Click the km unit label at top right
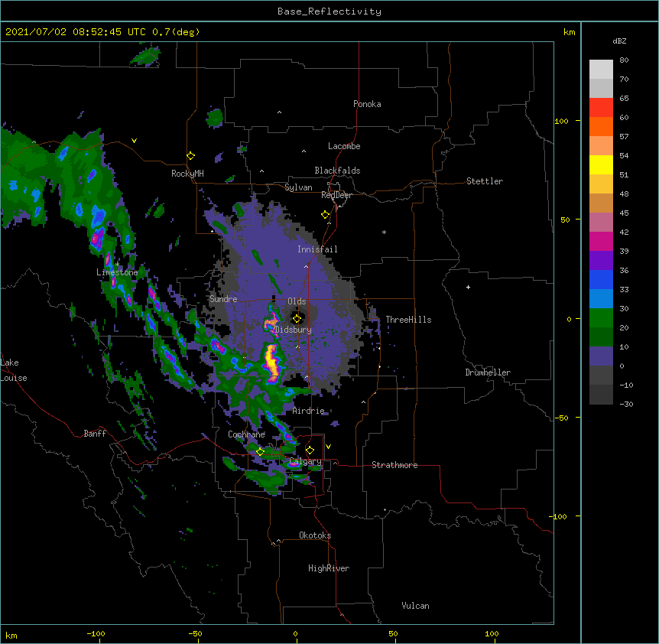 click(x=569, y=32)
